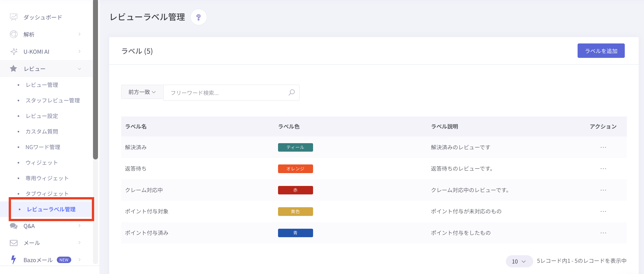Viewport: 644px width, 274px height.
Task: Click the オレンジ color badge
Action: 295,169
